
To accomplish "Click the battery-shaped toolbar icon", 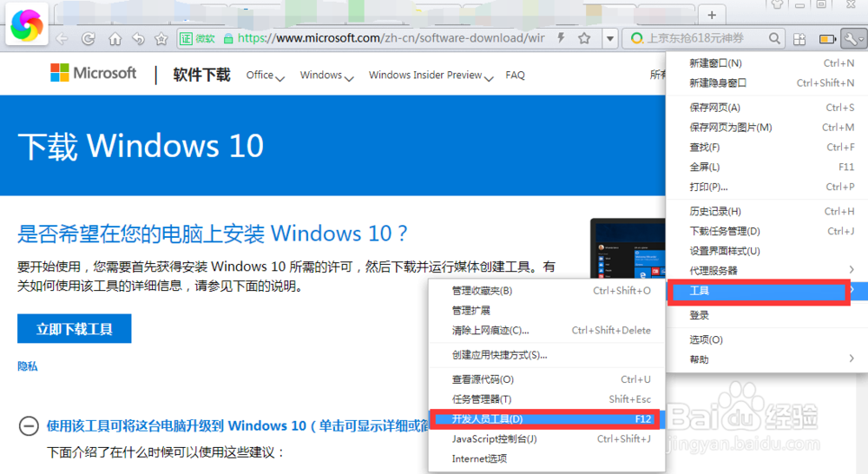I will 827,39.
